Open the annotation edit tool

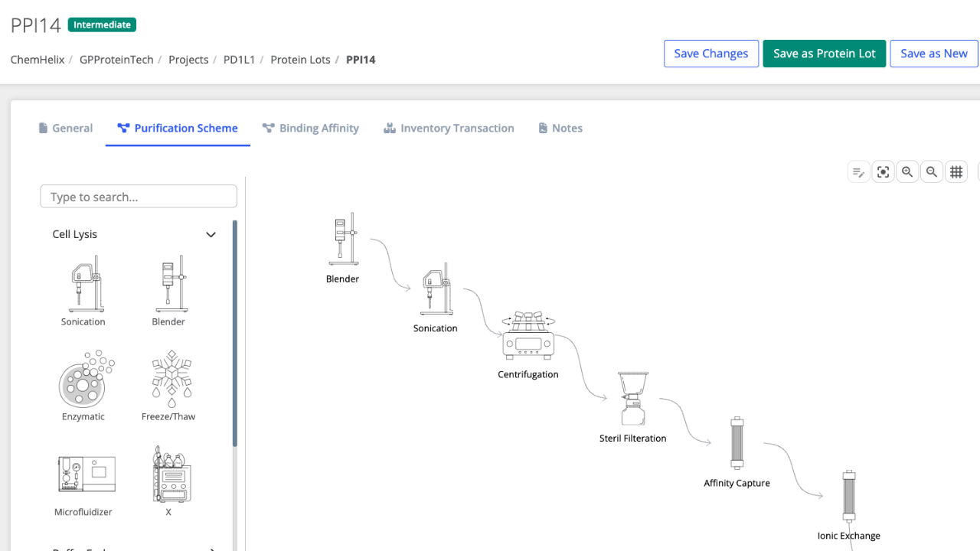pos(858,171)
